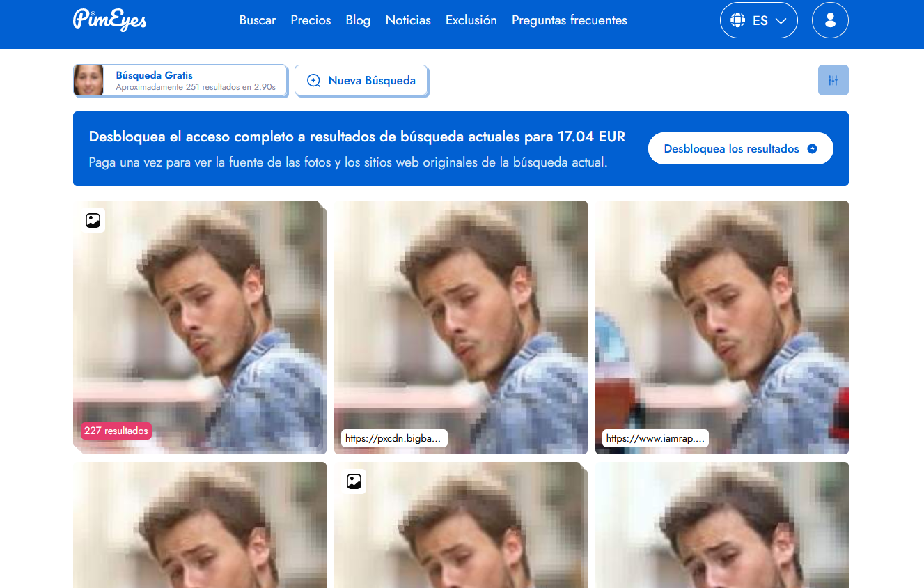Open the first result image with 227 resultados
The height and width of the screenshot is (588, 924).
198,326
